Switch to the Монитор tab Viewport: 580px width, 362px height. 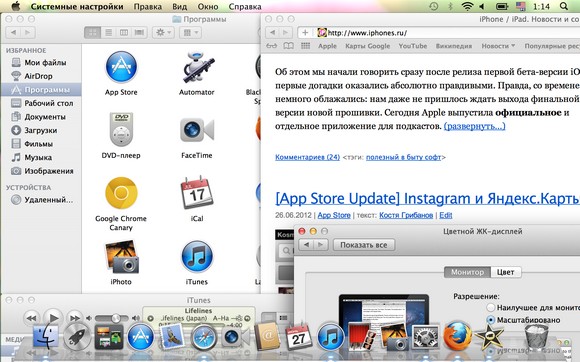pos(467,272)
